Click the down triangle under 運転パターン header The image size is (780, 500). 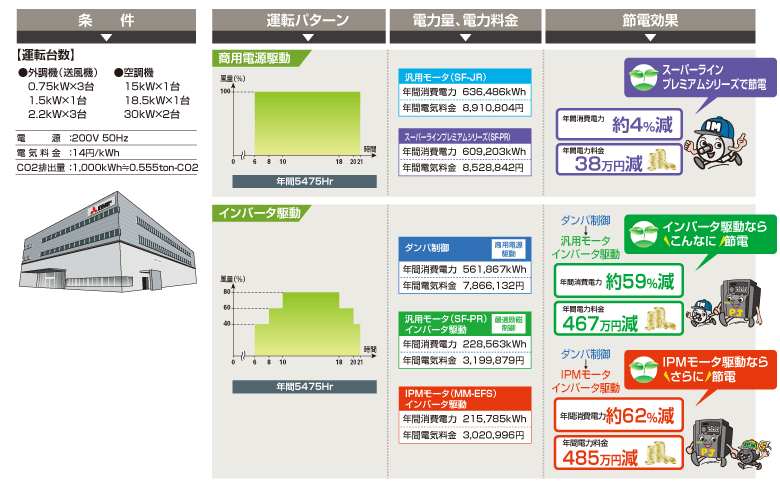[x=308, y=37]
